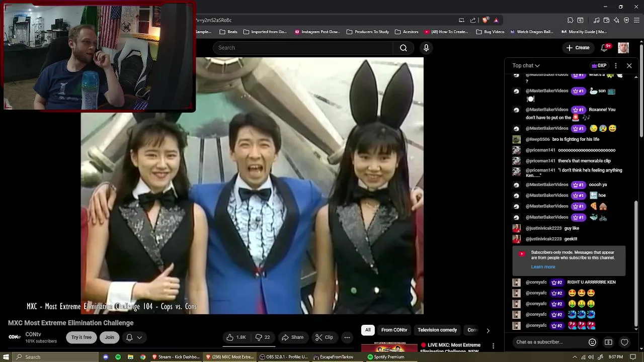
Task: Open live chat options (three dots)
Action: [616, 65]
